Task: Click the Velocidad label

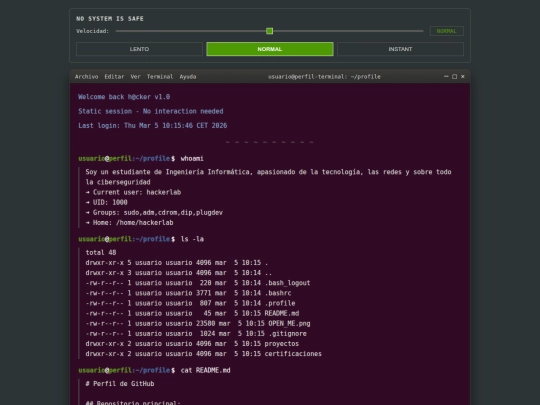Action: tap(92, 31)
